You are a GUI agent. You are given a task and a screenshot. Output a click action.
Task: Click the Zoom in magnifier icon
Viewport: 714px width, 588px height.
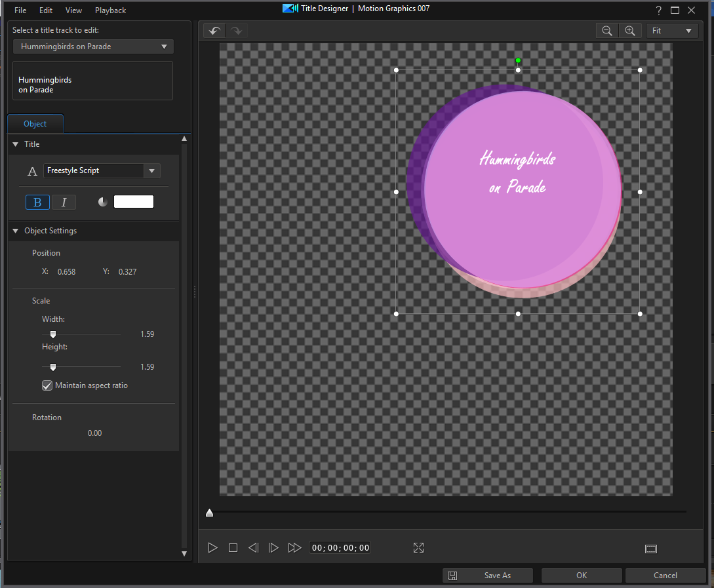[x=630, y=31]
